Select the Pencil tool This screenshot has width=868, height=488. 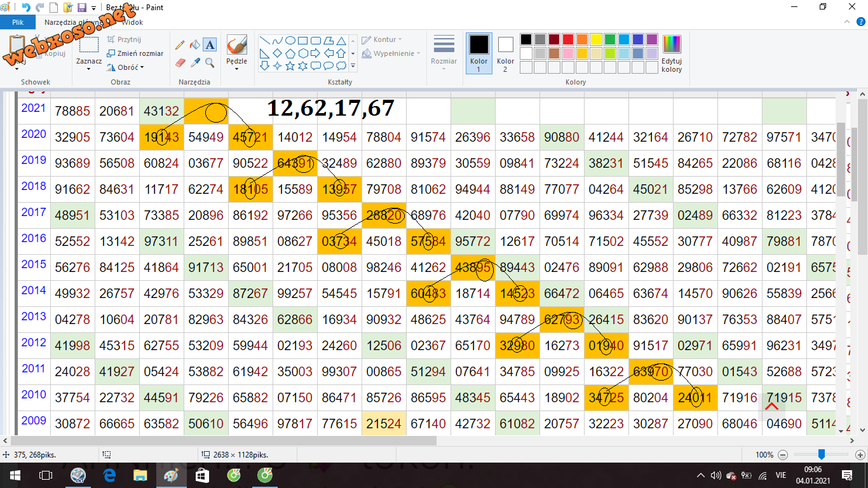click(x=180, y=45)
